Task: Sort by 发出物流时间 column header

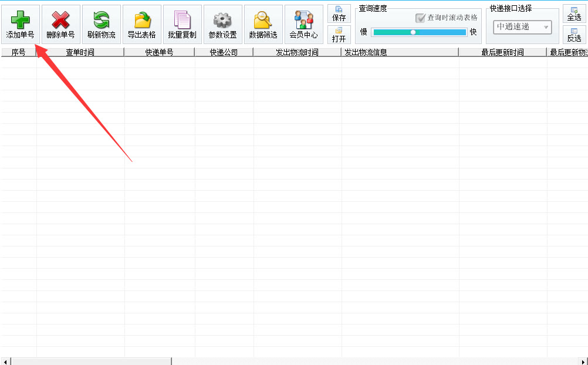Action: tap(298, 52)
